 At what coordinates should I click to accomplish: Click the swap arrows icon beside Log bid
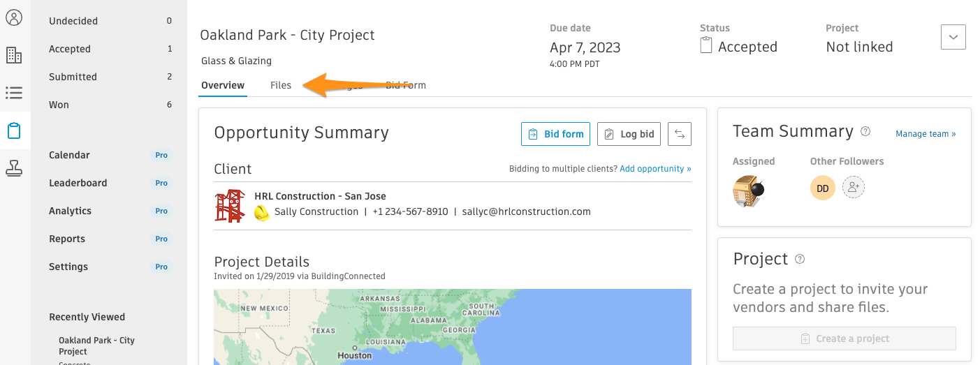(680, 134)
